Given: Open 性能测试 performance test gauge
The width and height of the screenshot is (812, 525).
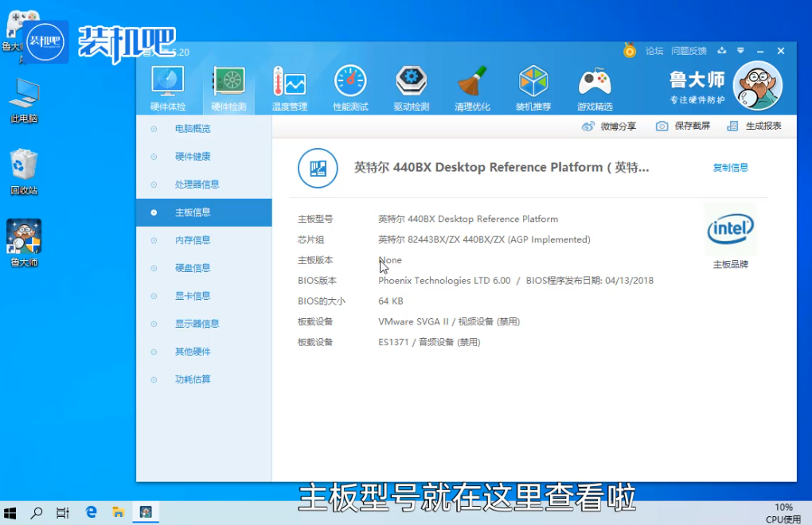Looking at the screenshot, I should point(350,87).
